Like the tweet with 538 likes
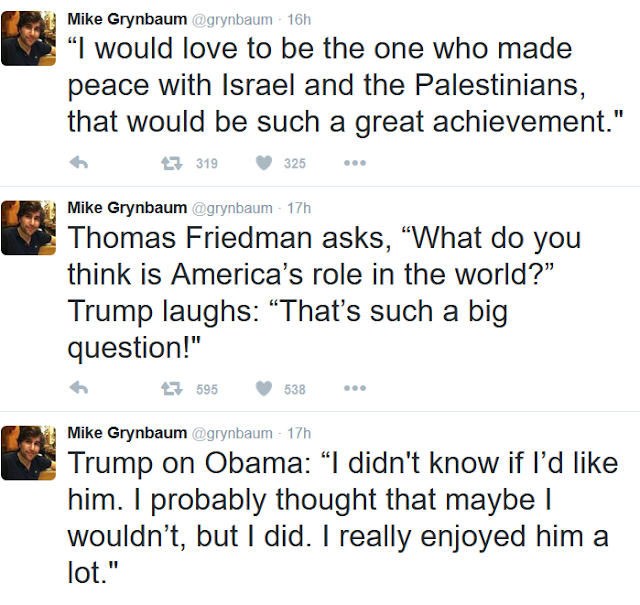Image resolution: width=640 pixels, height=605 pixels. click(264, 388)
